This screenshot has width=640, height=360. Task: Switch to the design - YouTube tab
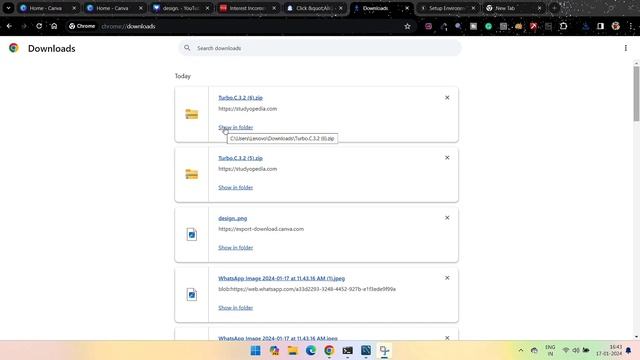[x=181, y=8]
